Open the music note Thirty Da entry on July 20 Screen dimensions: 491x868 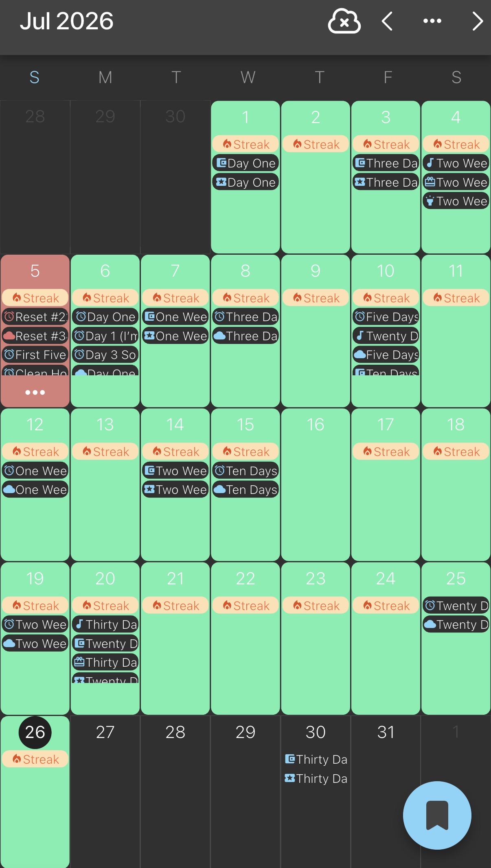(x=105, y=624)
